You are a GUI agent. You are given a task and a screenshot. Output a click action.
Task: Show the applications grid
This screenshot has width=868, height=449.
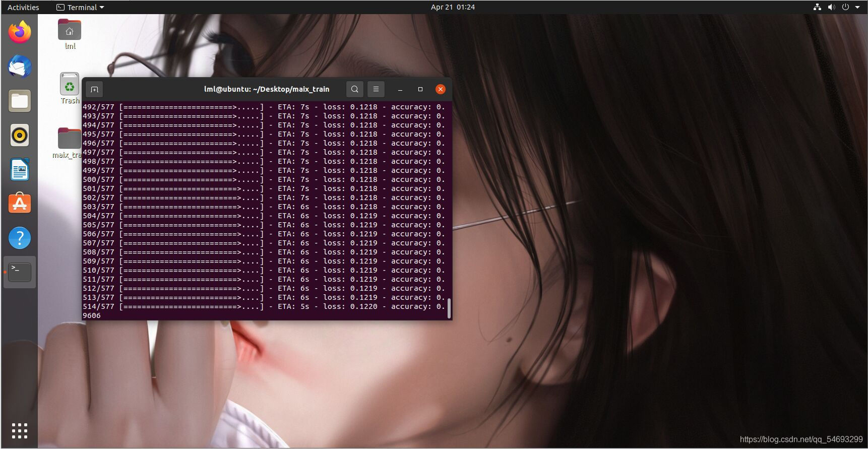(x=20, y=431)
